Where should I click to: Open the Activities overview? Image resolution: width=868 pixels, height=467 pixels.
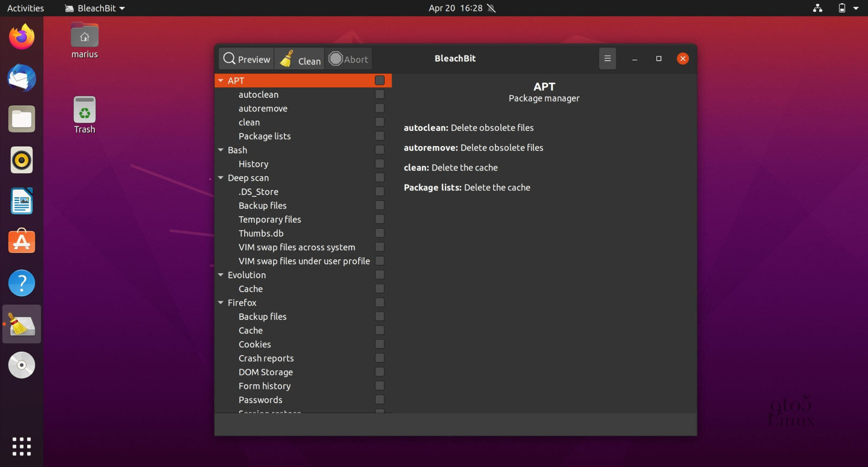tap(25, 8)
